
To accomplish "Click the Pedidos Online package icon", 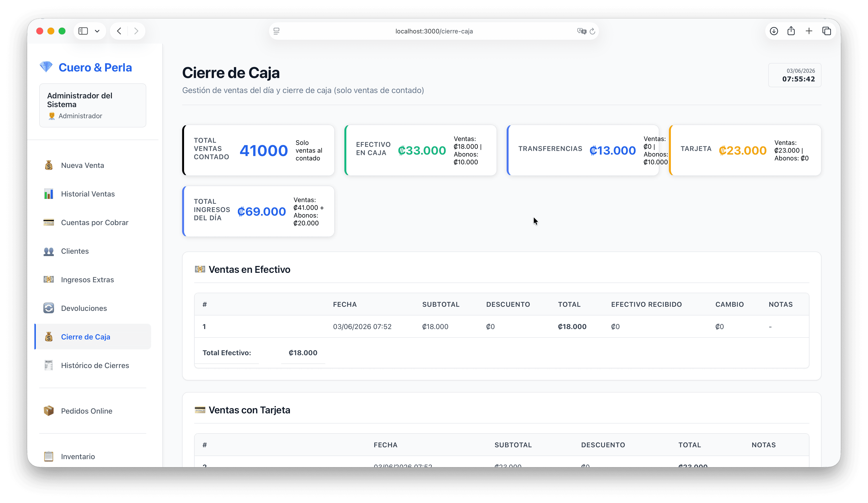I will tap(49, 411).
